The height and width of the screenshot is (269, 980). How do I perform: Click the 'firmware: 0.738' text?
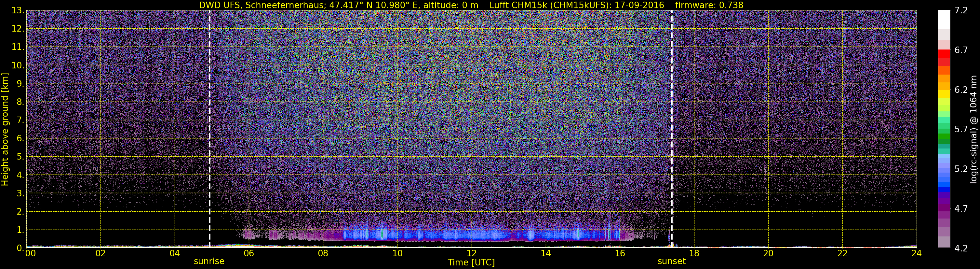click(x=709, y=5)
